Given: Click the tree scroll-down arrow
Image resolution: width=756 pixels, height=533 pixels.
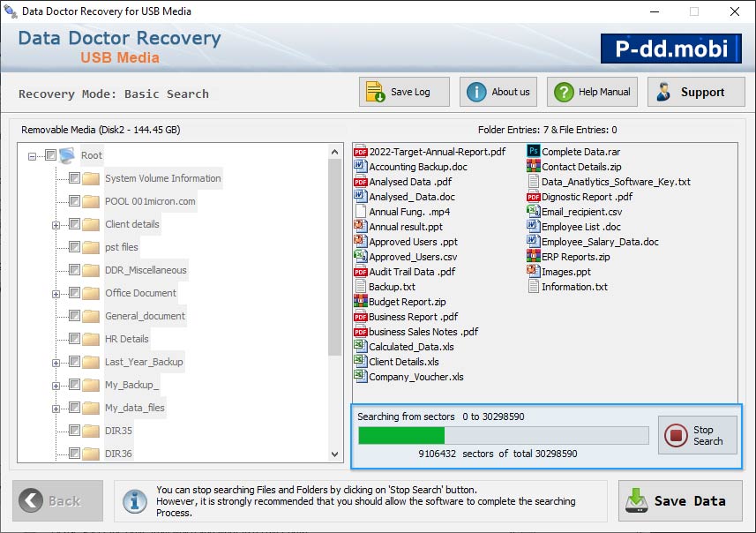Looking at the screenshot, I should [x=334, y=454].
